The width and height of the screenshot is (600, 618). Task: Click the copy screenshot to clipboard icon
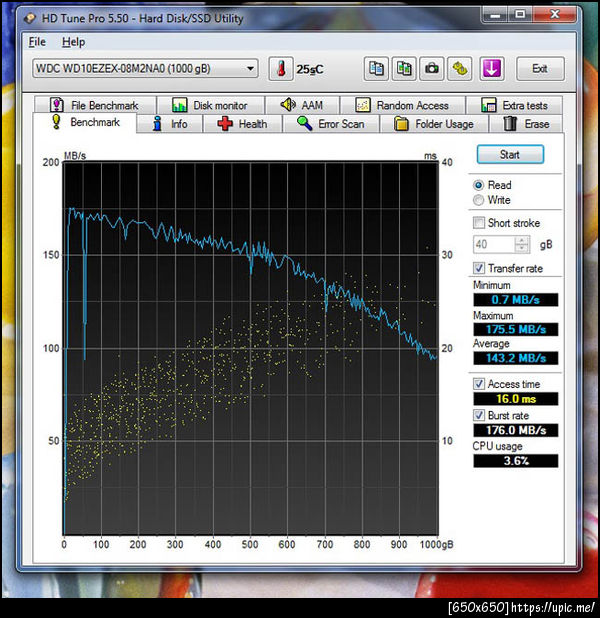(x=404, y=69)
